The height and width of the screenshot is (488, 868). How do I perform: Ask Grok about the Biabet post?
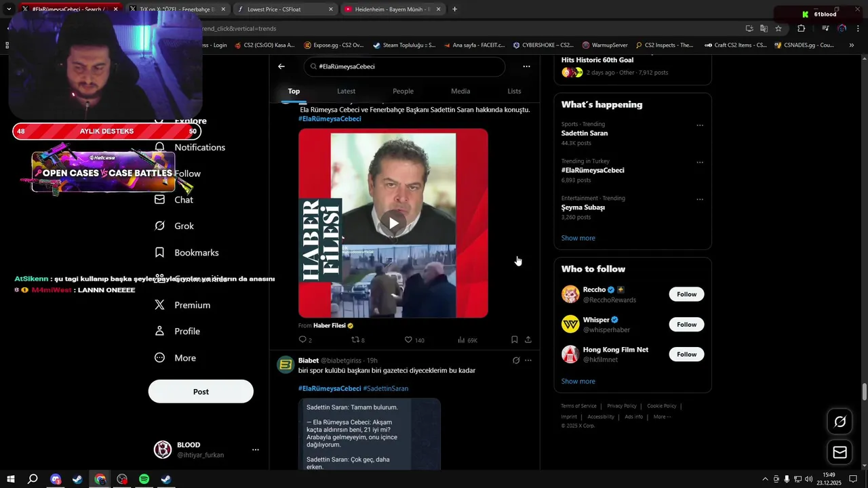click(516, 361)
